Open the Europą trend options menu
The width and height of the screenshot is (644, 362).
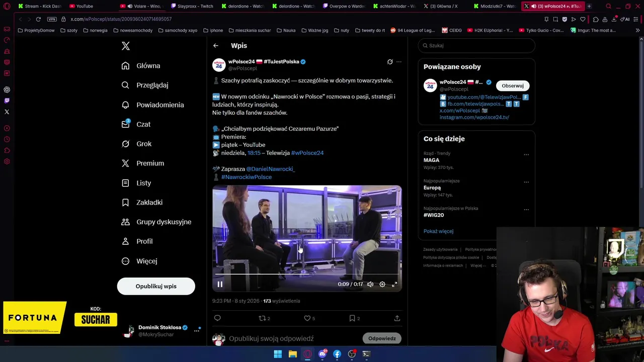(x=526, y=183)
